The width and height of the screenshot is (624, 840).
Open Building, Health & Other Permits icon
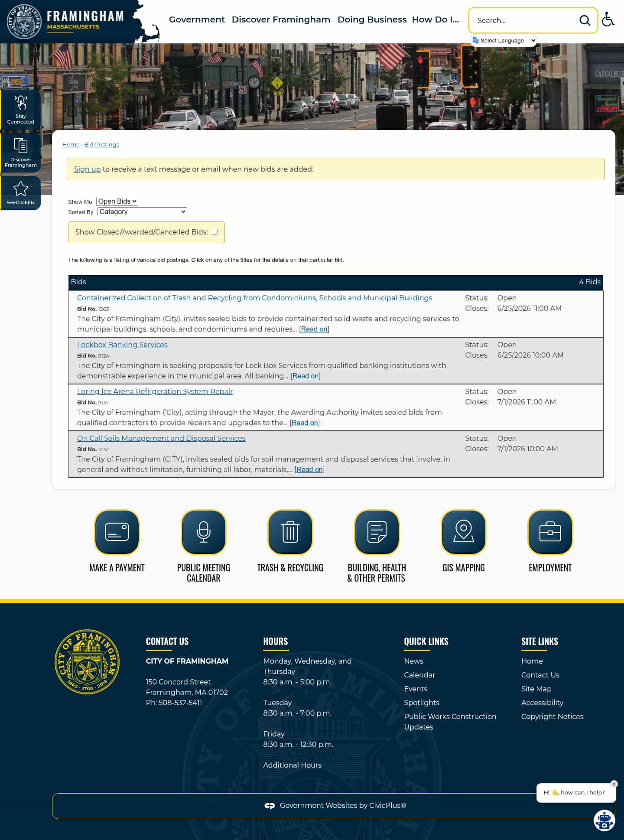point(377,532)
